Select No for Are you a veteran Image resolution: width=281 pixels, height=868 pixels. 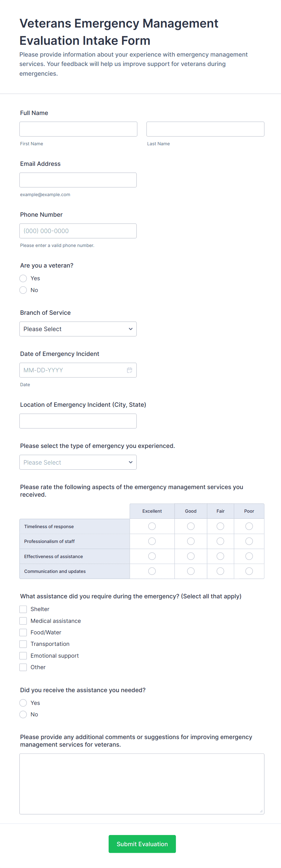coord(23,290)
